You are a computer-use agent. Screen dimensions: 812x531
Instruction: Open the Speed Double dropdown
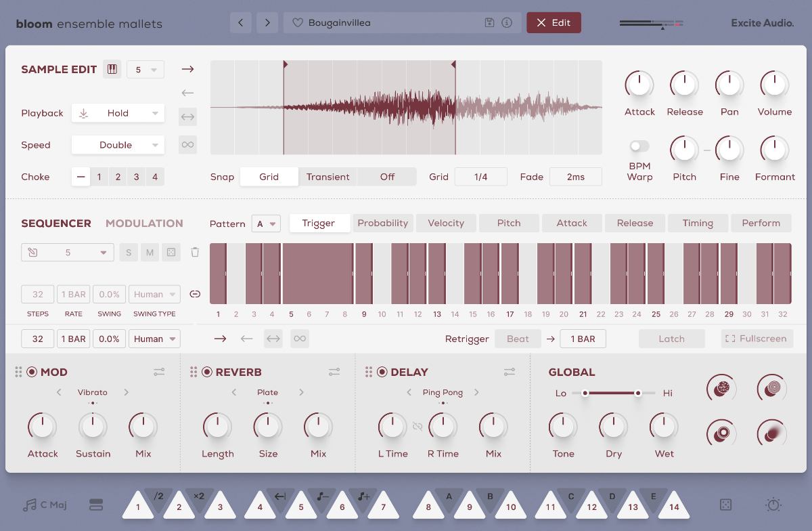(x=118, y=145)
